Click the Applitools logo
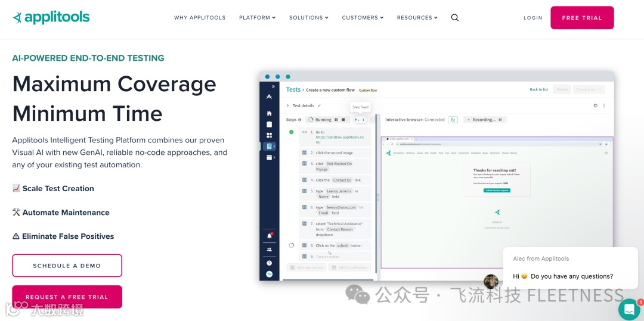 click(51, 18)
